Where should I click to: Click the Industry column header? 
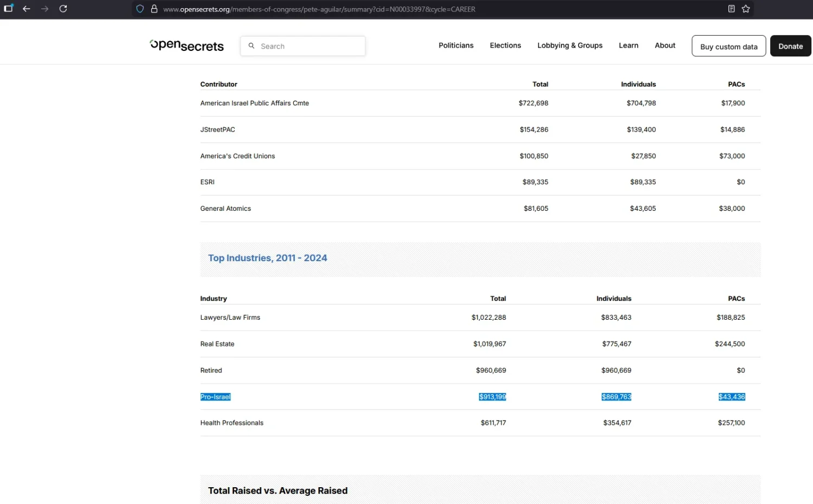(214, 299)
